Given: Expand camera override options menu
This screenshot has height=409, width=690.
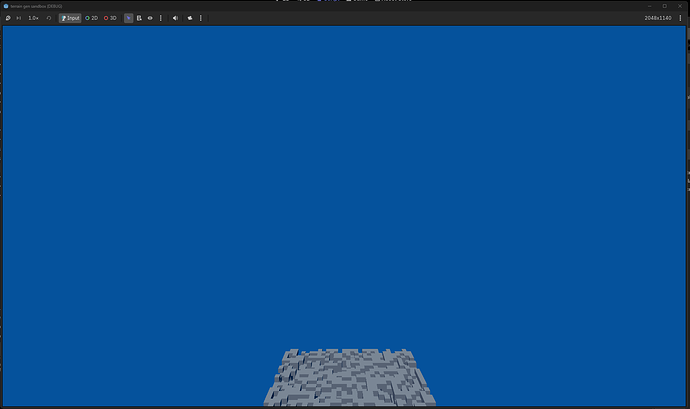Looking at the screenshot, I should point(201,18).
